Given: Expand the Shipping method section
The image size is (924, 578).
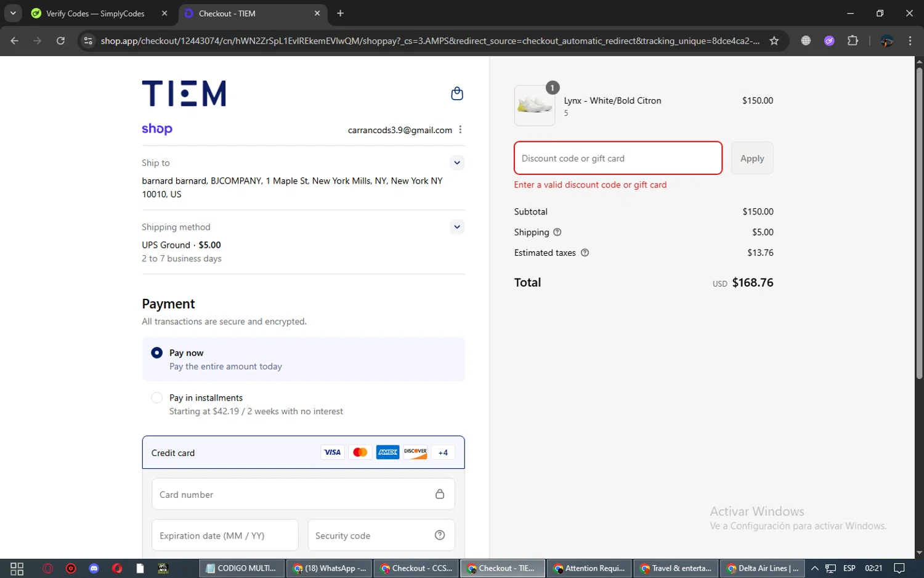Looking at the screenshot, I should pos(456,227).
